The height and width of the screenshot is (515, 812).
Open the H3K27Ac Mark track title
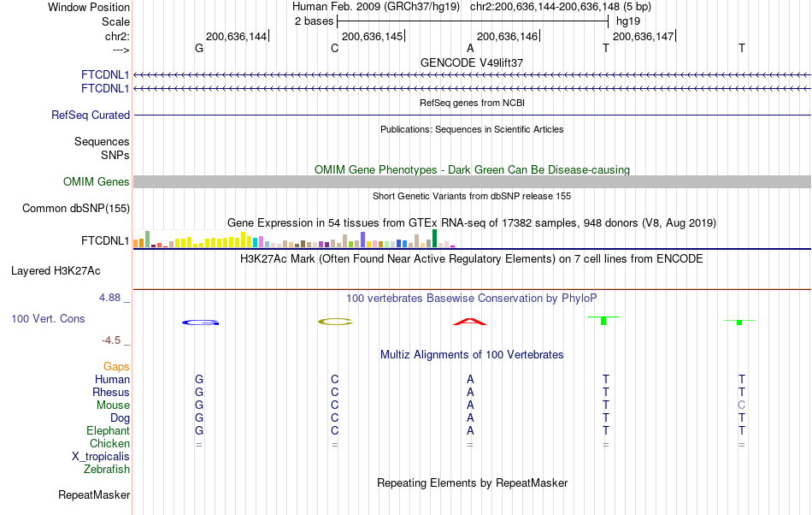[x=472, y=258]
